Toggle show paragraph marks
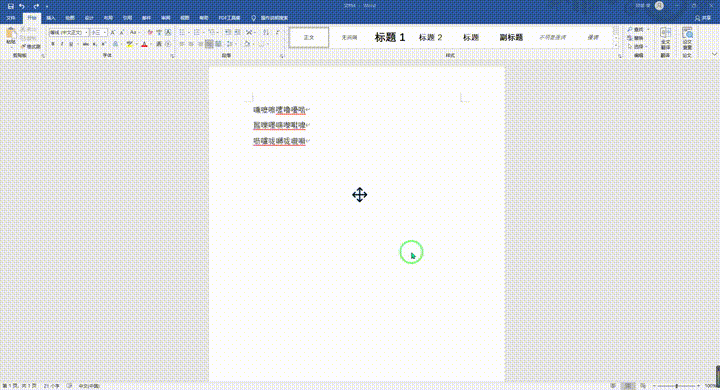The image size is (720, 390). pos(278,33)
